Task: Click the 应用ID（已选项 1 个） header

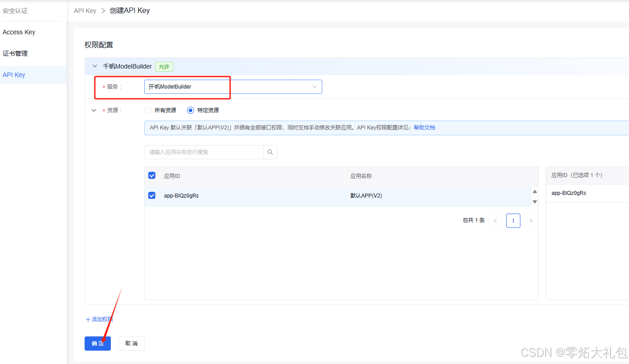Action: point(576,175)
